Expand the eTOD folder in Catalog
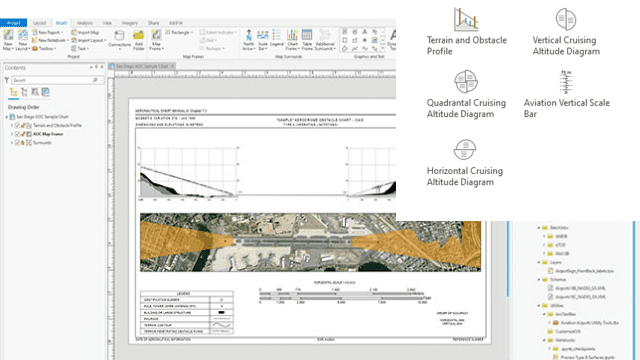 (x=544, y=245)
